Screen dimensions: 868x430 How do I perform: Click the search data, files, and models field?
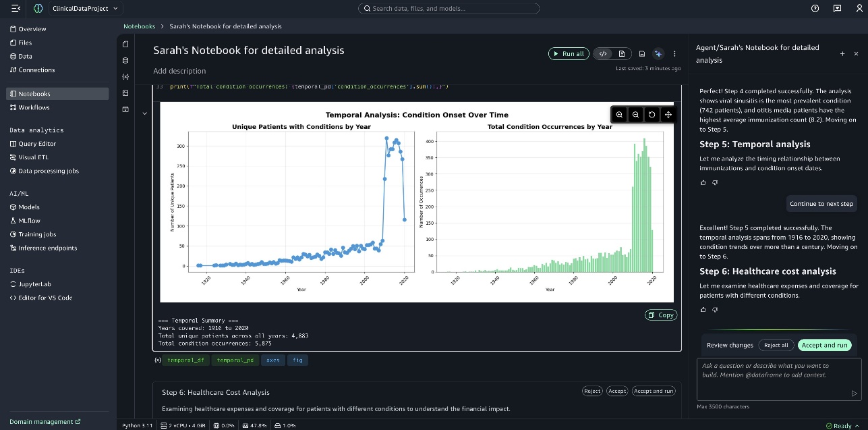(449, 9)
